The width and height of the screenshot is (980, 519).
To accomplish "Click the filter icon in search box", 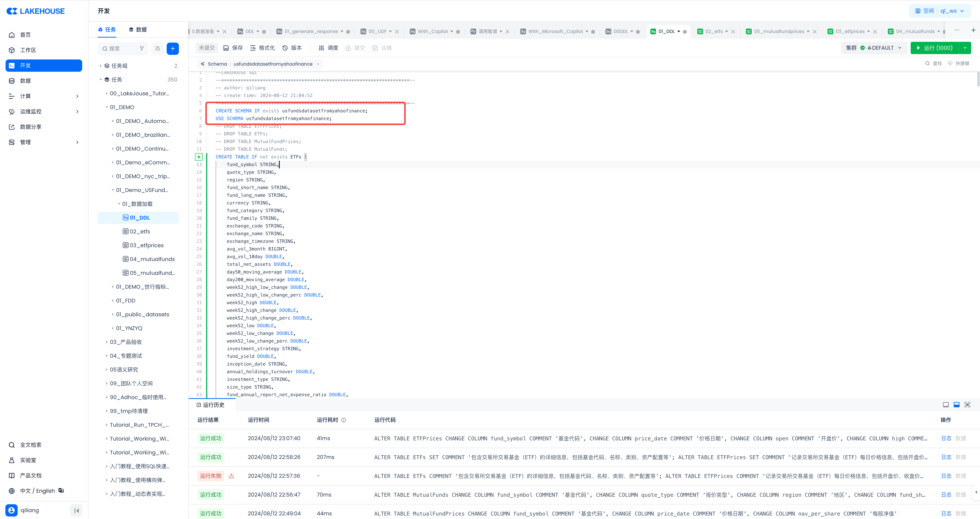I will (x=142, y=48).
